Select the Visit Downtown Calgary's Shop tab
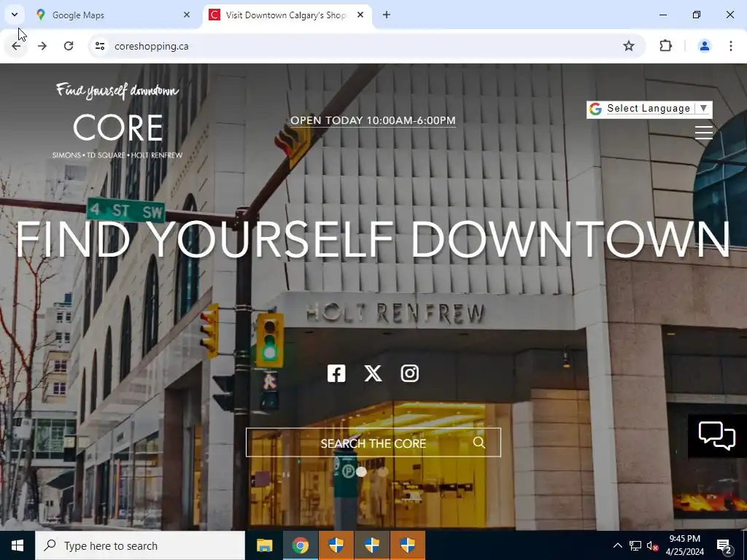 point(287,15)
